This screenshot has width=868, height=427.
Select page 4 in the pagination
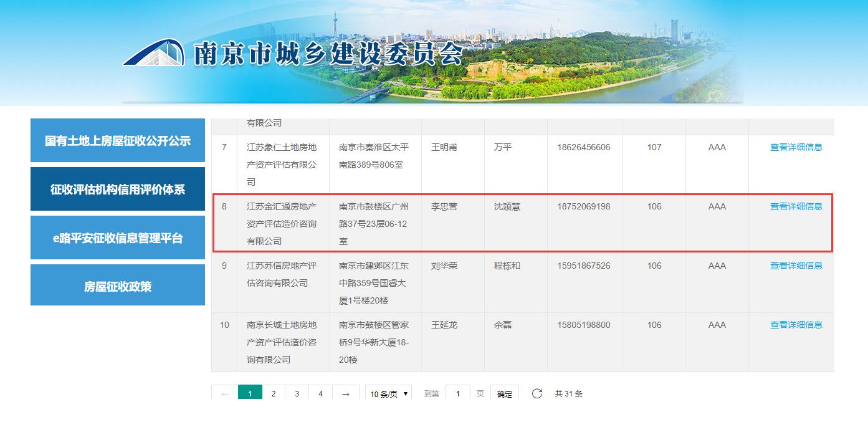point(320,394)
